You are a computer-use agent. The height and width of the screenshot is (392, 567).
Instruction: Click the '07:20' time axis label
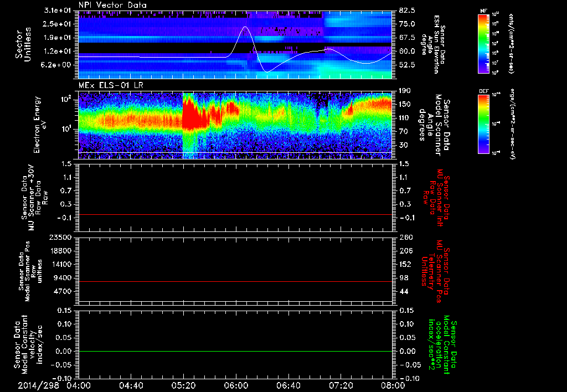coord(341,385)
